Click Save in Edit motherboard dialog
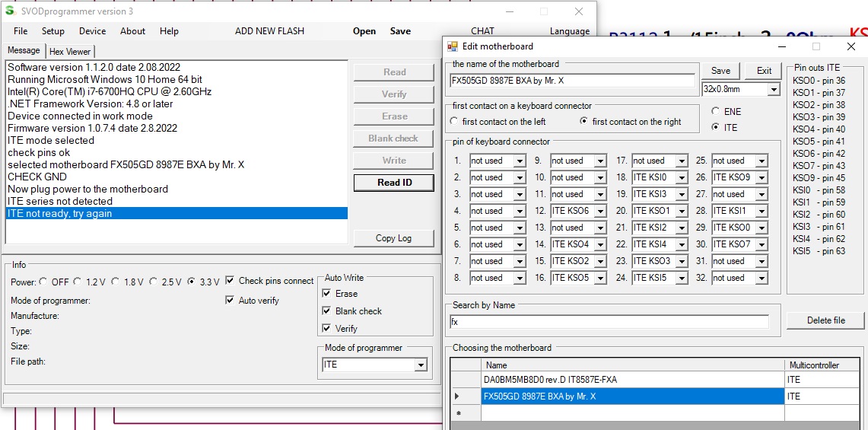This screenshot has width=868, height=430. [x=720, y=71]
